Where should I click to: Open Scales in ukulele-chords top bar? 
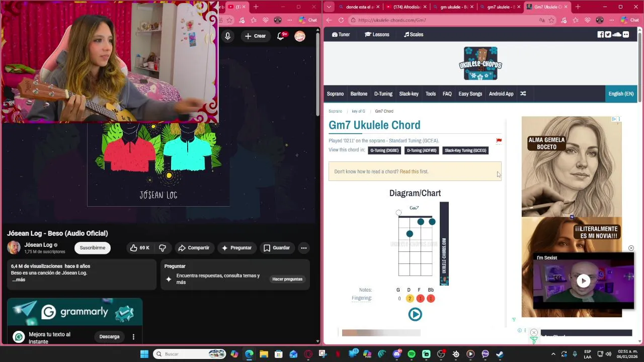click(414, 35)
